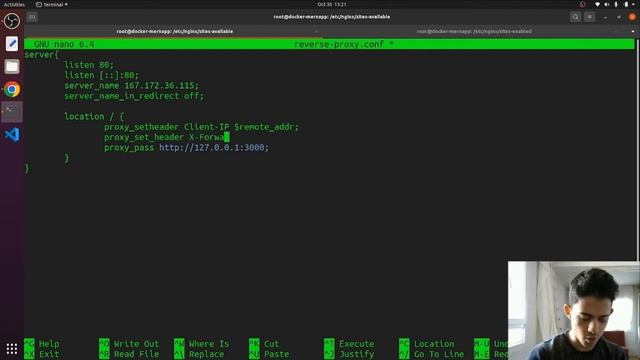Click the Cut shortcut label
The width and height of the screenshot is (640, 360).
coord(271,344)
